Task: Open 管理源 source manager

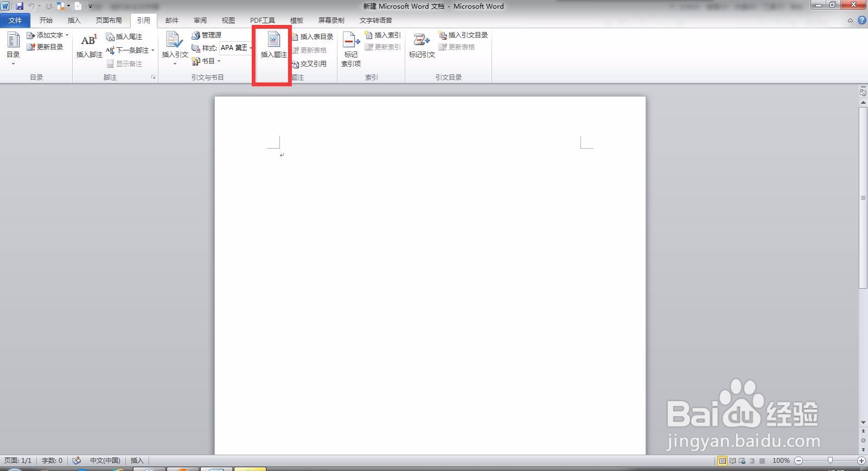Action: (206, 35)
